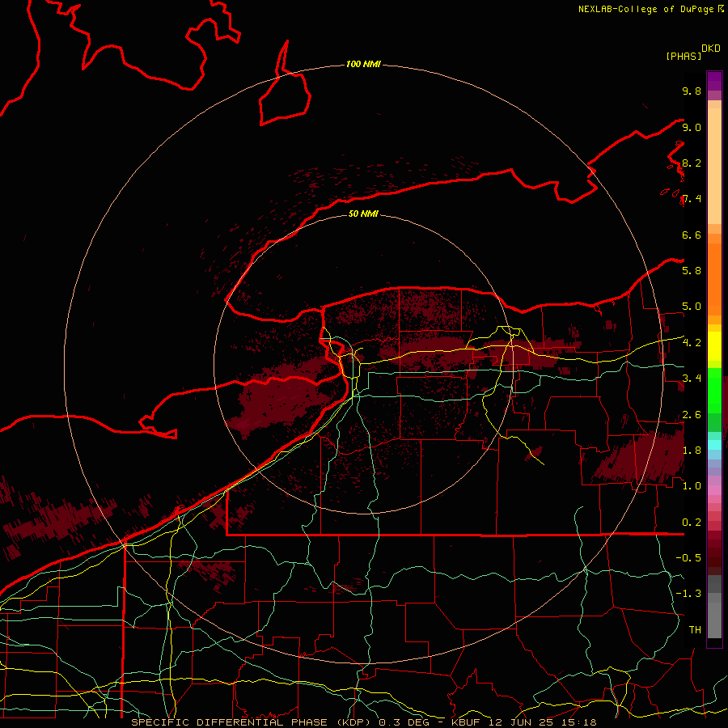This screenshot has height=728, width=728.
Task: Click the 6.6 value on the scale
Action: pyautogui.click(x=692, y=235)
